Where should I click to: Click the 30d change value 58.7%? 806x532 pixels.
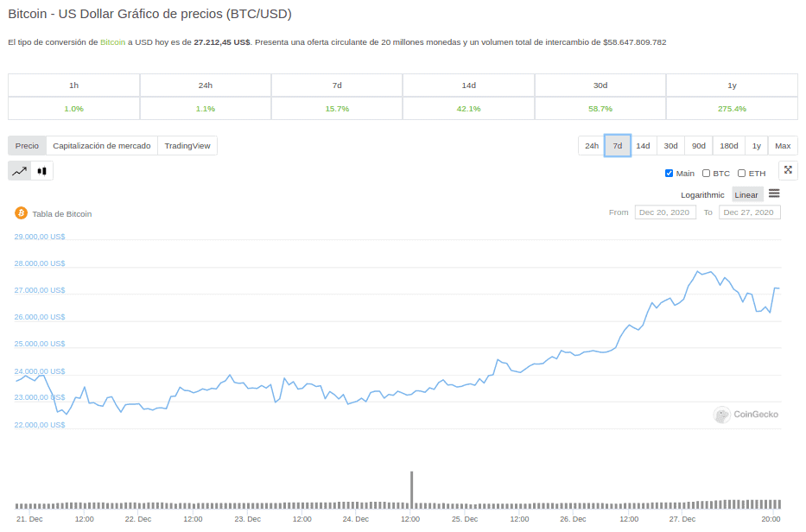coord(600,109)
